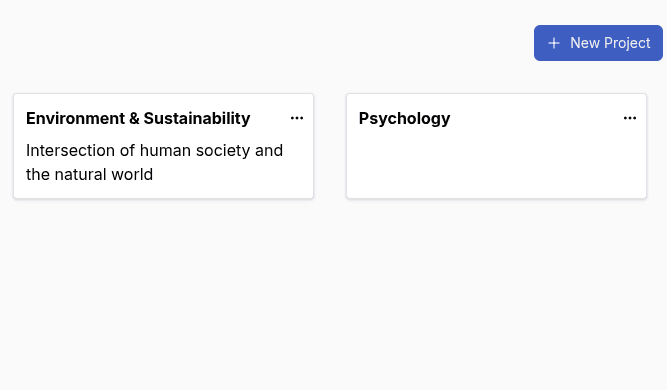Open the Environment & Sustainability three-dot menu
This screenshot has height=390, width=667.
[x=297, y=118]
